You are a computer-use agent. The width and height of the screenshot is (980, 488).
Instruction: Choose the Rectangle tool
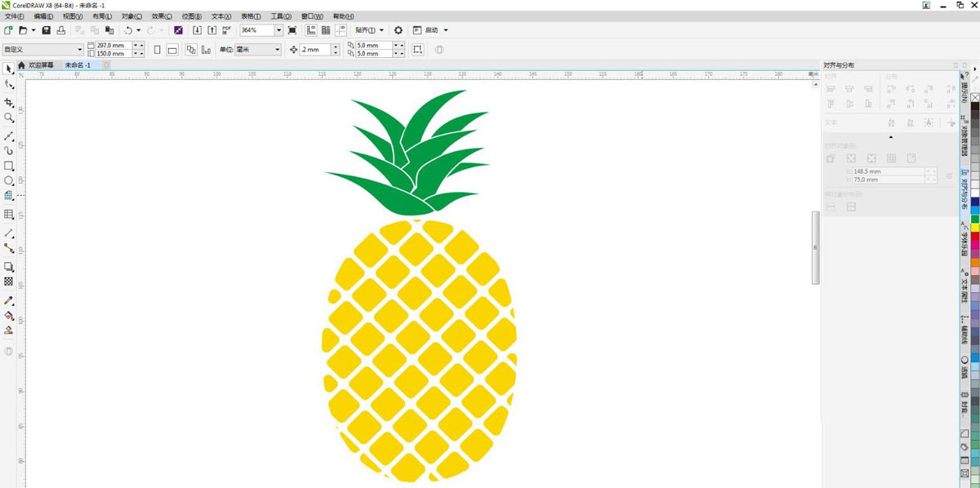(x=9, y=166)
